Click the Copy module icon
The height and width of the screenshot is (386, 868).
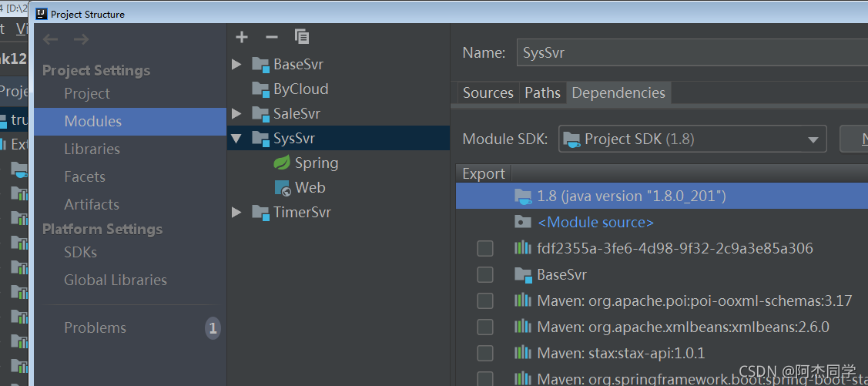pos(302,36)
